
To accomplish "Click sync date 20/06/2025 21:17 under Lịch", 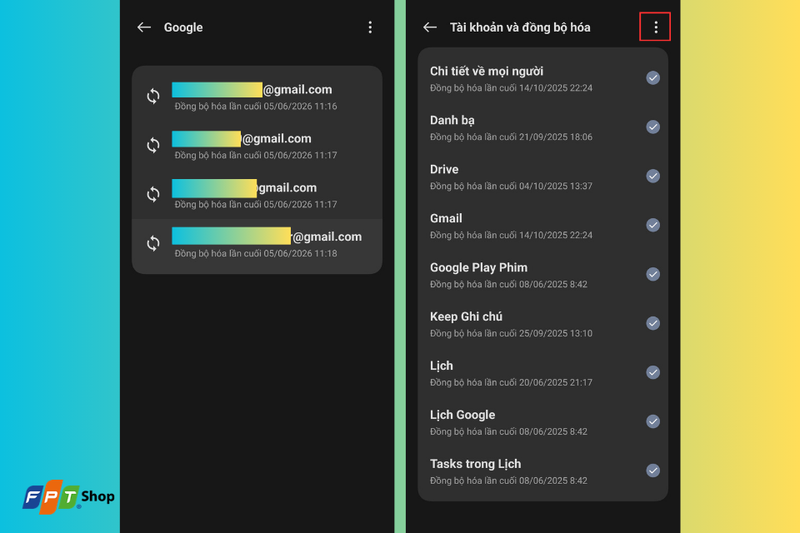I will pos(556,383).
